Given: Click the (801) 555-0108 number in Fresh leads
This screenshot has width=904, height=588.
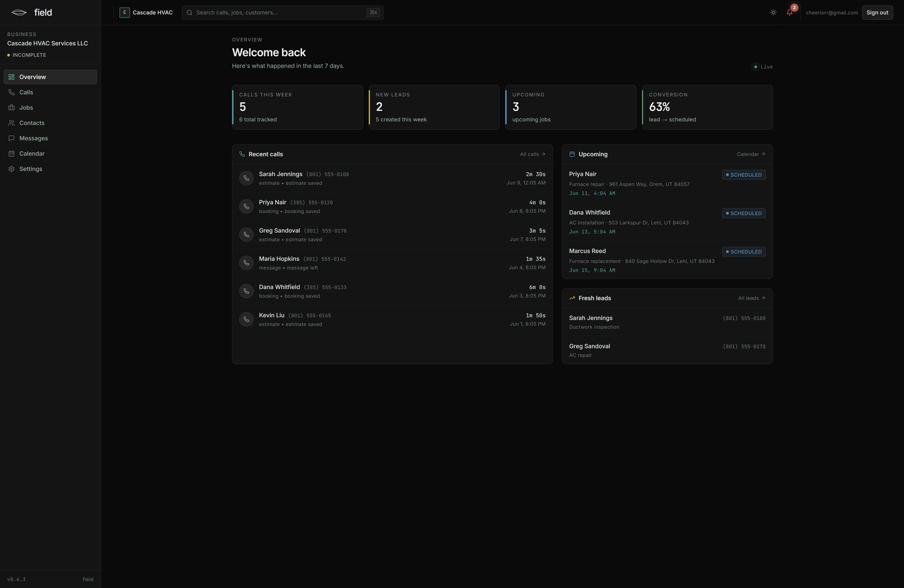Looking at the screenshot, I should click(x=744, y=318).
